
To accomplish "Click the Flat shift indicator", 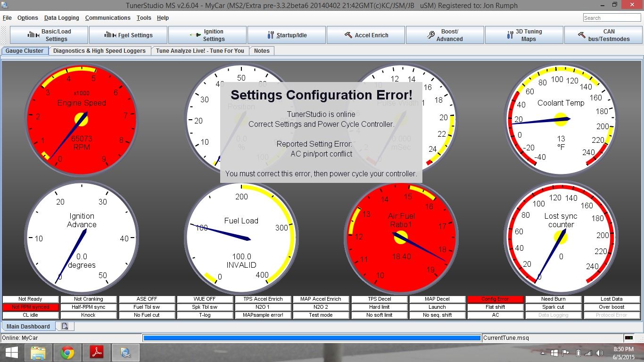I will 495,307.
